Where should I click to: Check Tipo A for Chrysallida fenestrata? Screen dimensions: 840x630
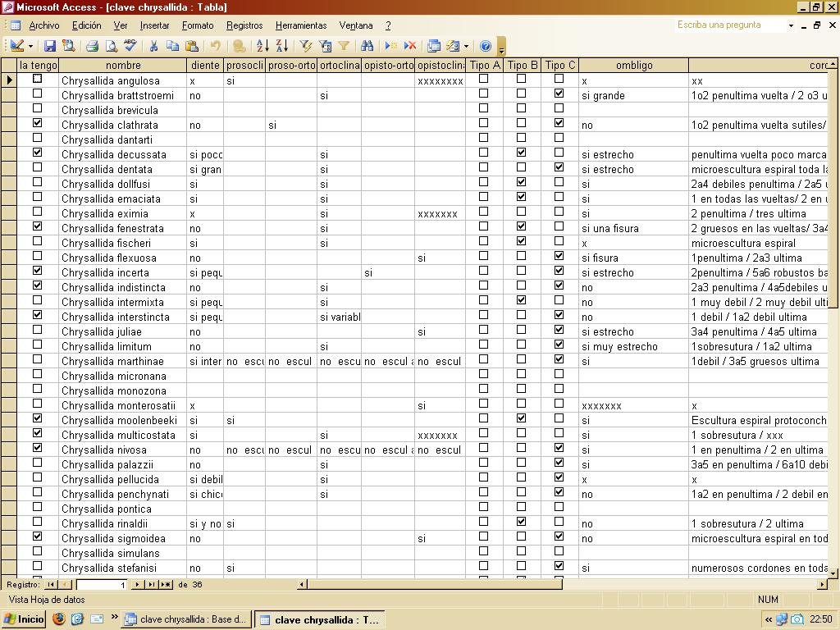coord(483,226)
